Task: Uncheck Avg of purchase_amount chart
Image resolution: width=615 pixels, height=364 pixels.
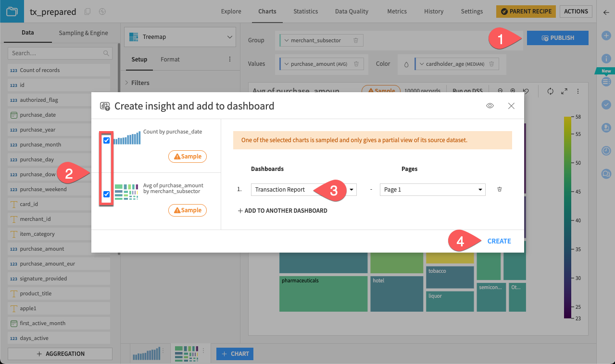Action: pyautogui.click(x=106, y=194)
